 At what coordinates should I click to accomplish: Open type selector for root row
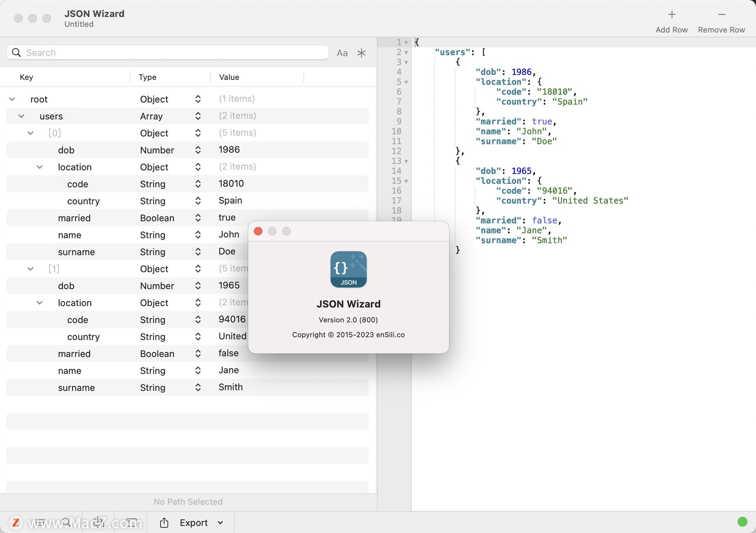click(198, 99)
